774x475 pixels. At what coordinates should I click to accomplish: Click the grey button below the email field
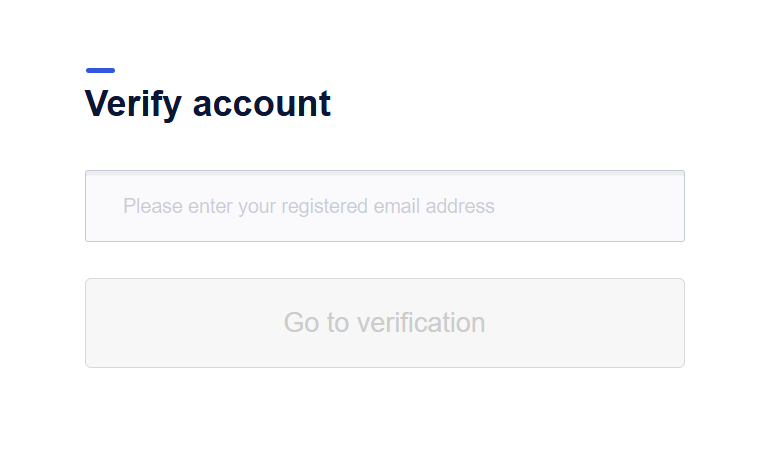coord(385,323)
